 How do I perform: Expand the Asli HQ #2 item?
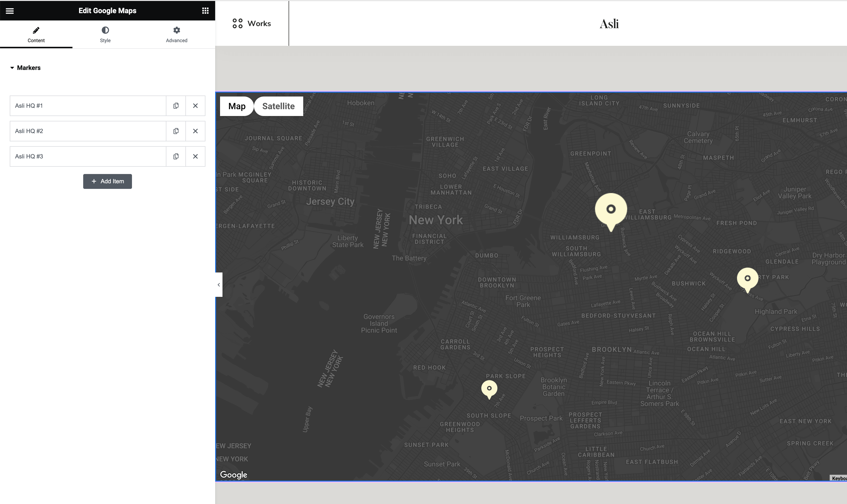click(88, 131)
